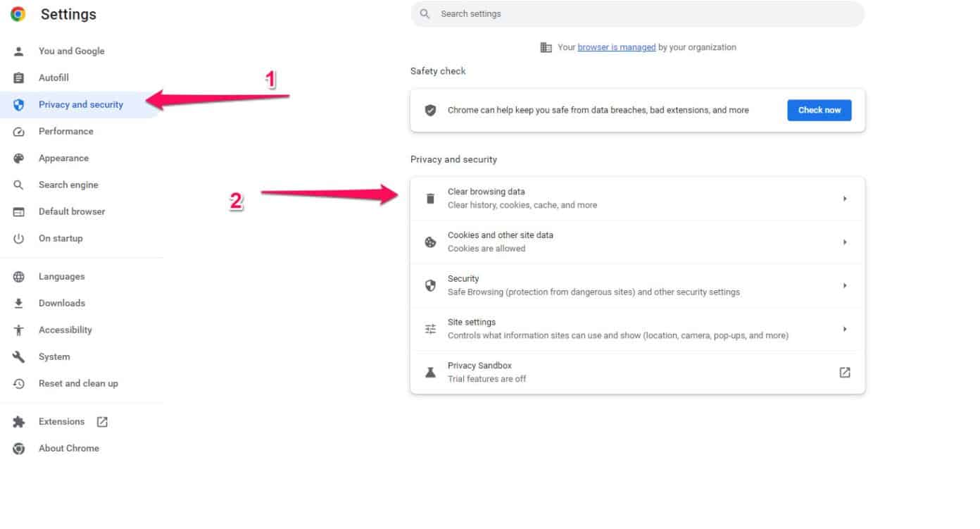Click the cookie icon for Cookies and other site data

[430, 242]
